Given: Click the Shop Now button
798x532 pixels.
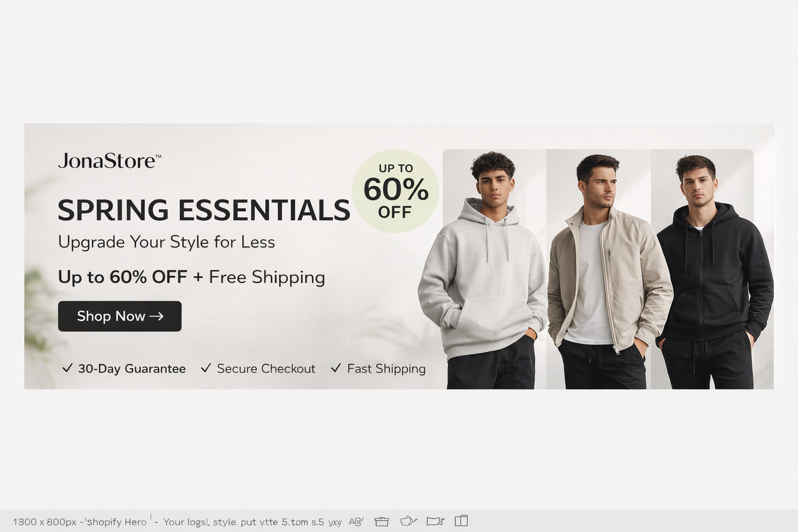Looking at the screenshot, I should (x=120, y=316).
